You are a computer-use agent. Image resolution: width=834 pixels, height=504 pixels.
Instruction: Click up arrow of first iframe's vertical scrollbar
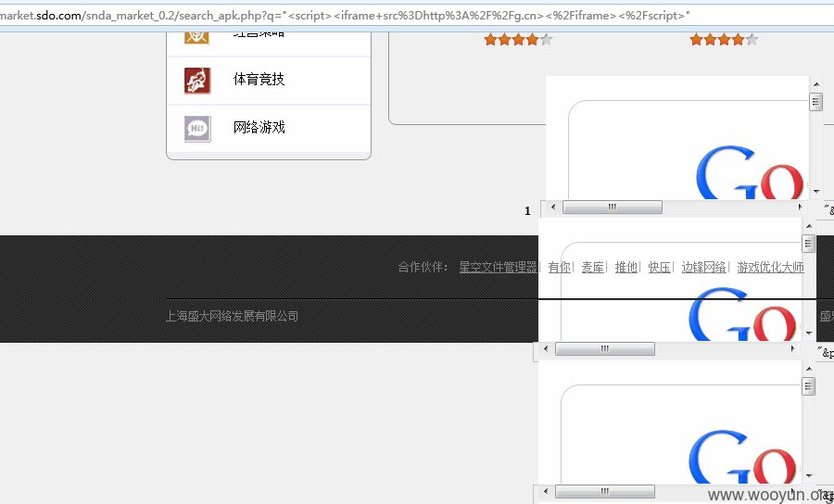click(815, 84)
